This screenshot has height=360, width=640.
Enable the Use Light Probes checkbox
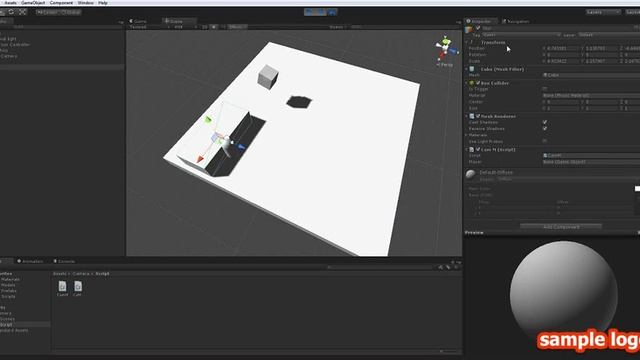[x=544, y=141]
